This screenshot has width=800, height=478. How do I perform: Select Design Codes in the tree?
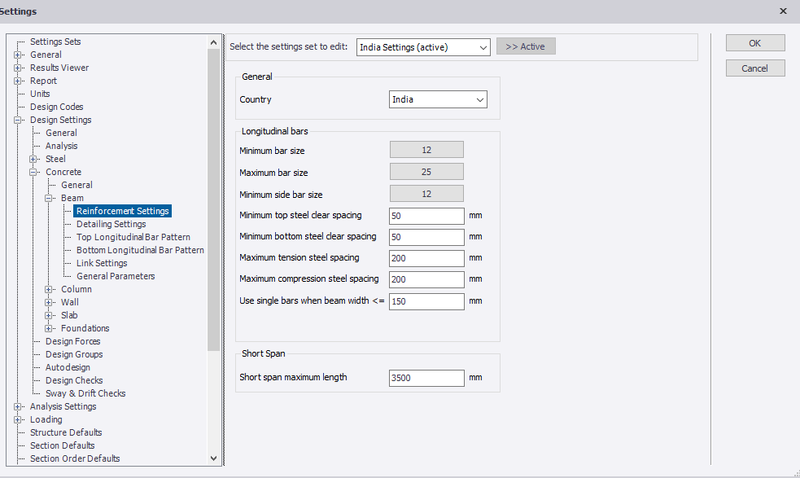[56, 107]
